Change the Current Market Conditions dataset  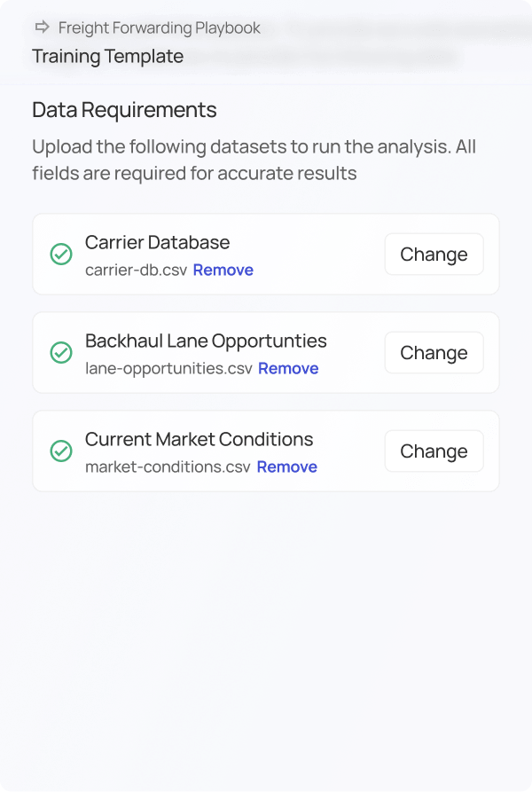click(x=434, y=451)
